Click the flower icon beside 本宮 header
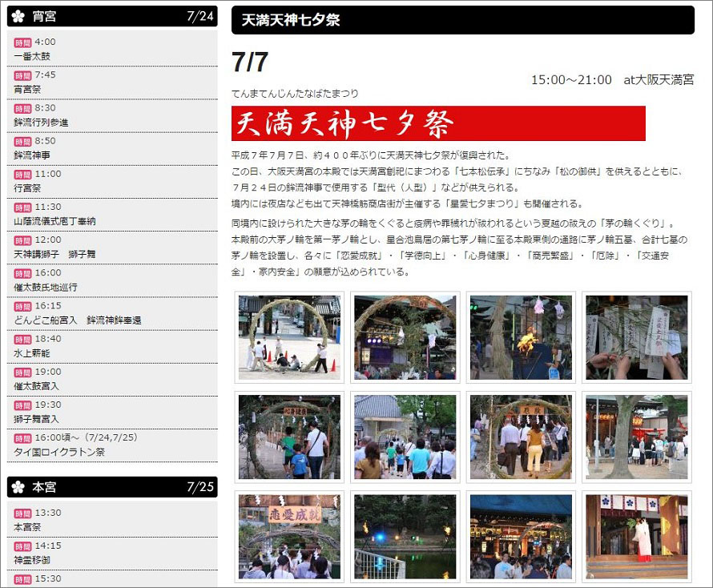 [18, 487]
